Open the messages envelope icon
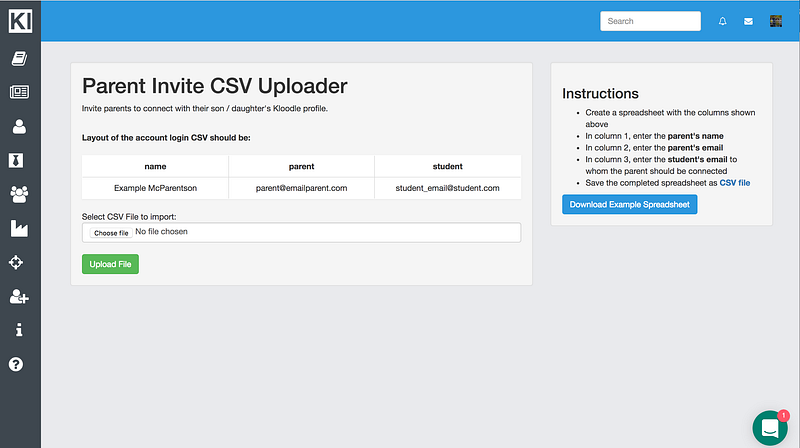The height and width of the screenshot is (448, 800). pos(748,21)
